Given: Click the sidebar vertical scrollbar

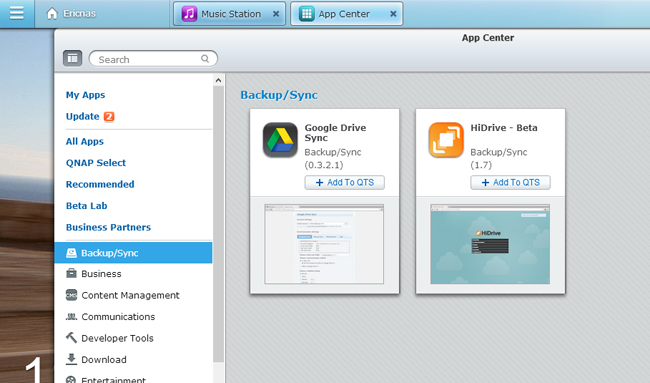Looking at the screenshot, I should pos(218,224).
